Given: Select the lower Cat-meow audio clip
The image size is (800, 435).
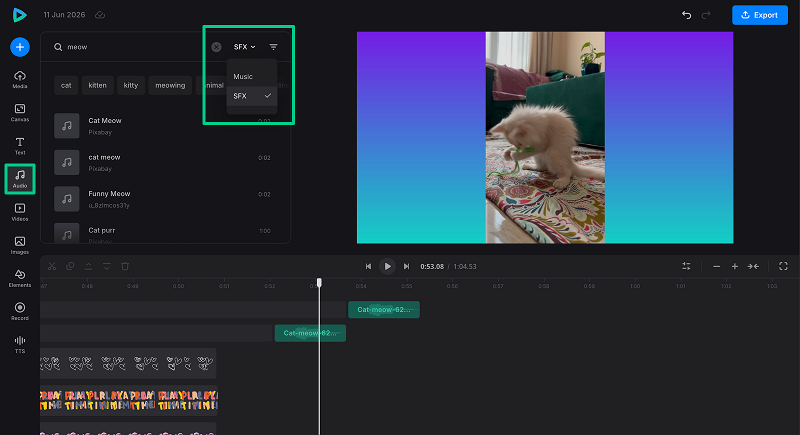Looking at the screenshot, I should [x=310, y=333].
